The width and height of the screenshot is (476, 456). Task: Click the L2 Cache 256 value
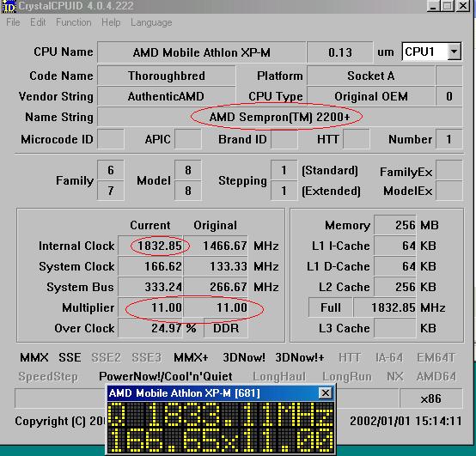point(395,287)
